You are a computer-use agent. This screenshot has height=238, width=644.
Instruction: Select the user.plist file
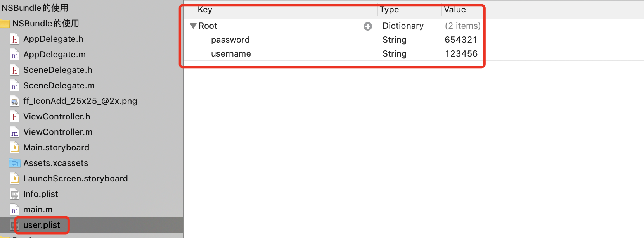[x=42, y=225]
